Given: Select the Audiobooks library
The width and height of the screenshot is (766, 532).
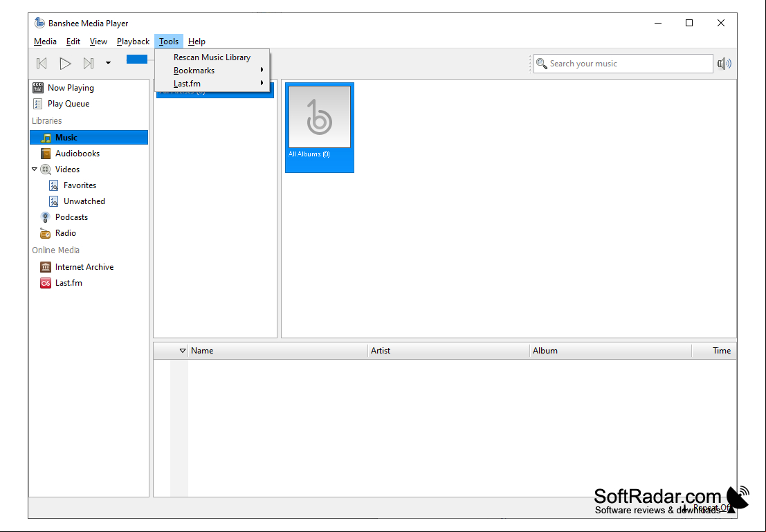Looking at the screenshot, I should coord(89,154).
